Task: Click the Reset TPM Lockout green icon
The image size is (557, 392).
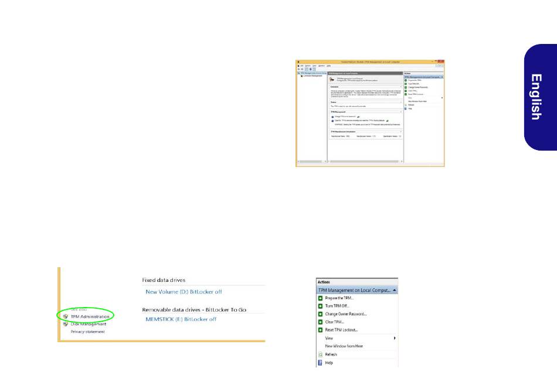Action: (320, 330)
